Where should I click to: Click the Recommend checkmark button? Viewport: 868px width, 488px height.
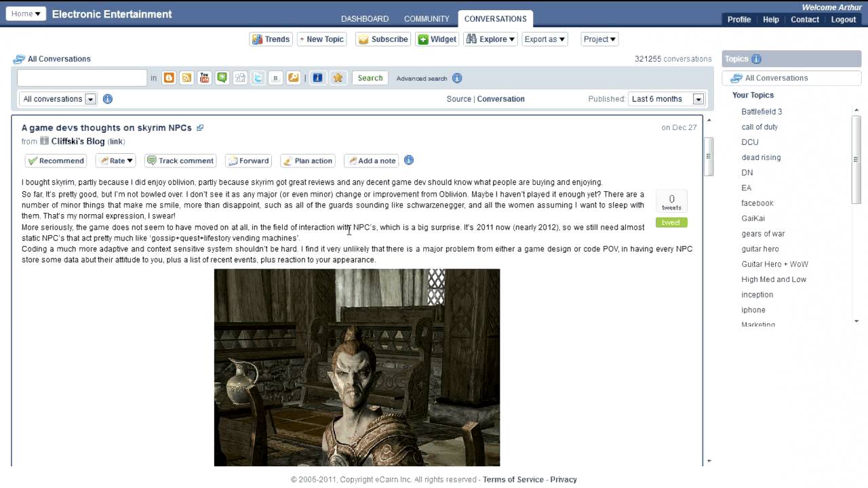point(56,161)
